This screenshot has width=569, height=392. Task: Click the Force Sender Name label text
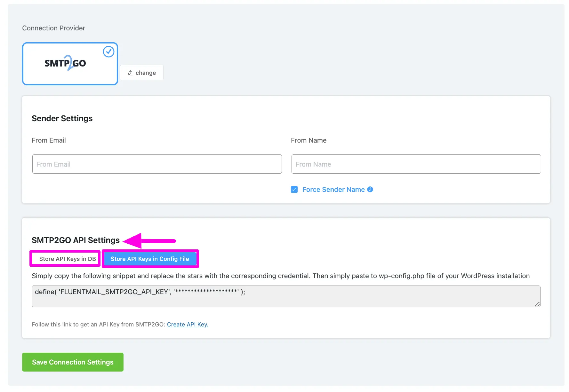coord(333,190)
